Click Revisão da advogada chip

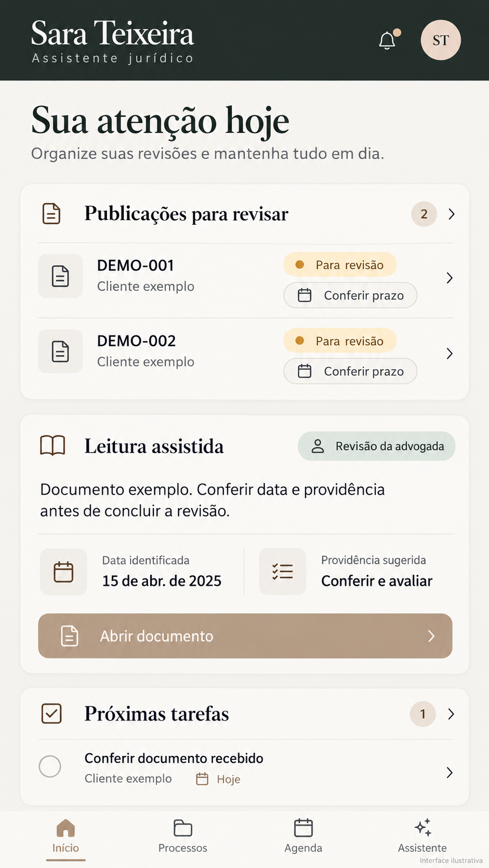[377, 446]
